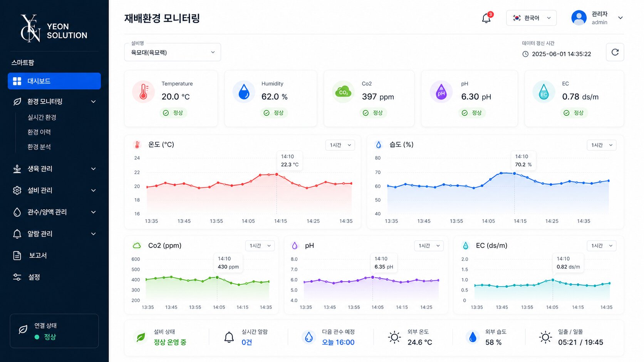Go to 실시간 환경 submenu item

[x=42, y=117]
